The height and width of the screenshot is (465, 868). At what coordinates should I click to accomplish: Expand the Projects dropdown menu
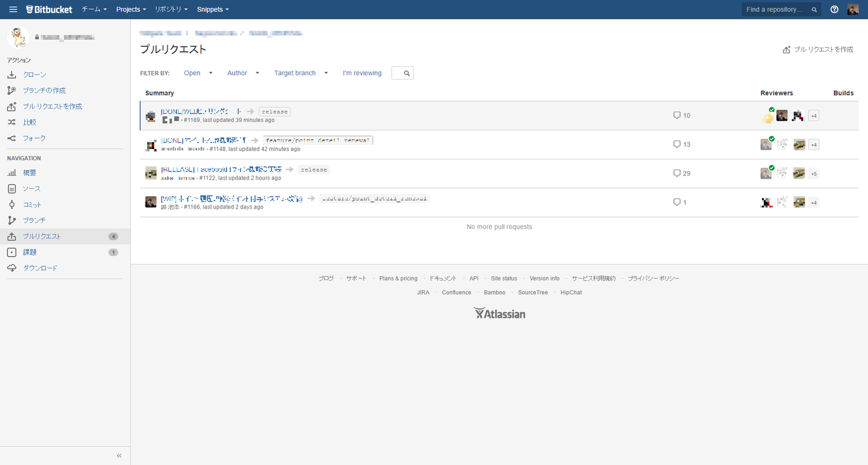[131, 10]
